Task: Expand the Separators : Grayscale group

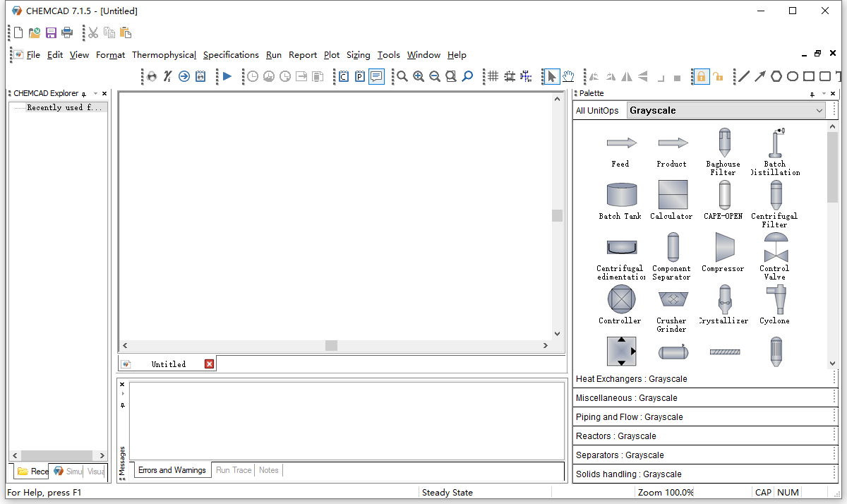Action: tap(704, 455)
